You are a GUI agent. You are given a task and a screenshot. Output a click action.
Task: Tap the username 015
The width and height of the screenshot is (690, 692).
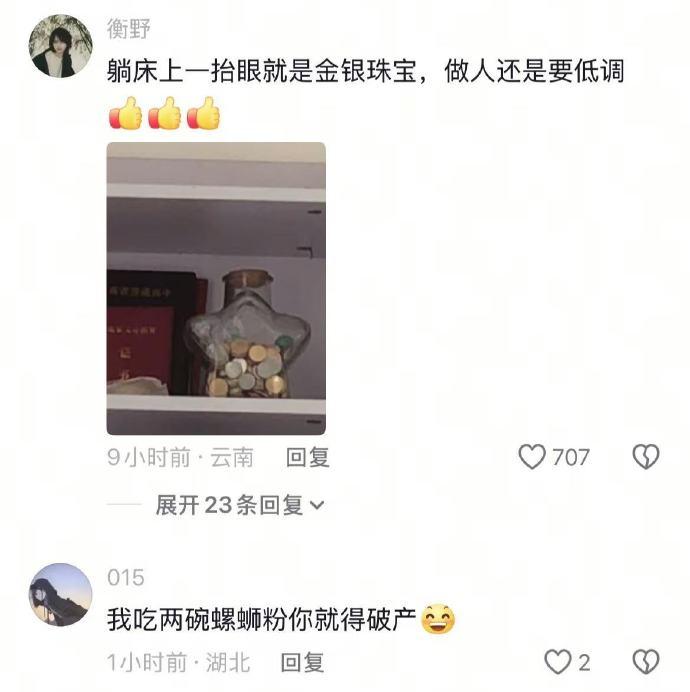(126, 577)
